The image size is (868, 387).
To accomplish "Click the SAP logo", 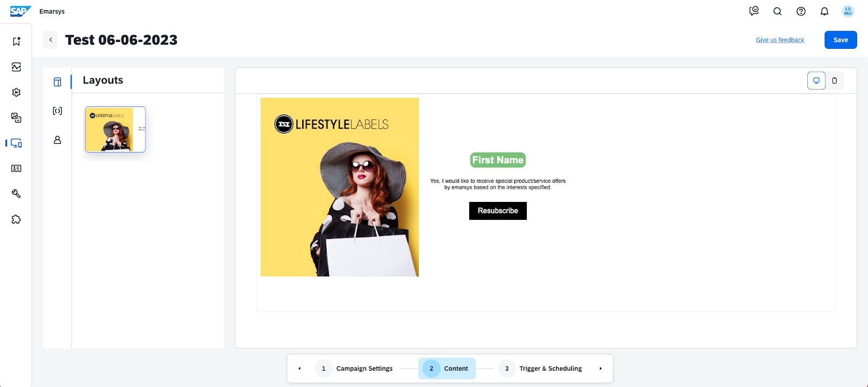I will click(x=21, y=11).
